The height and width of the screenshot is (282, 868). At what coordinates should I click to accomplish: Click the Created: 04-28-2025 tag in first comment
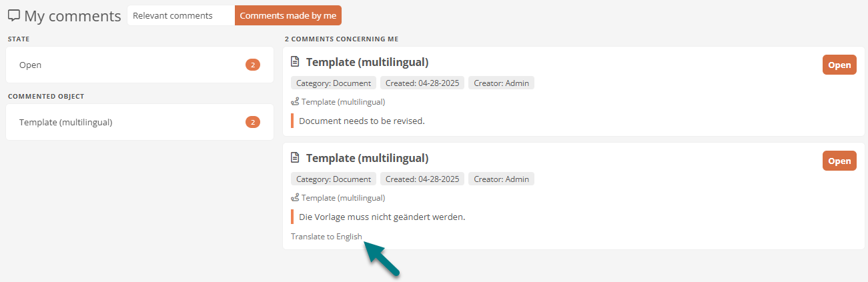click(422, 83)
